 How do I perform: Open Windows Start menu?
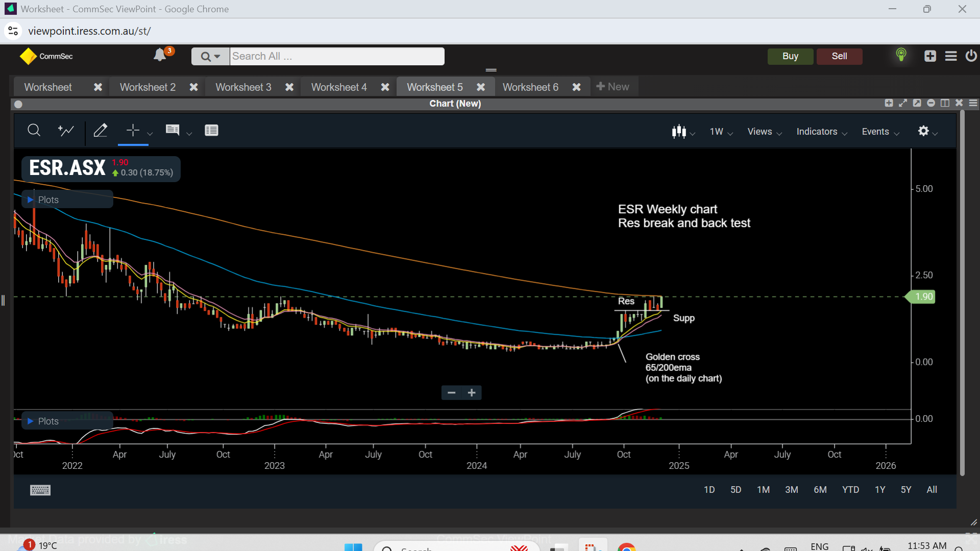[x=353, y=547]
